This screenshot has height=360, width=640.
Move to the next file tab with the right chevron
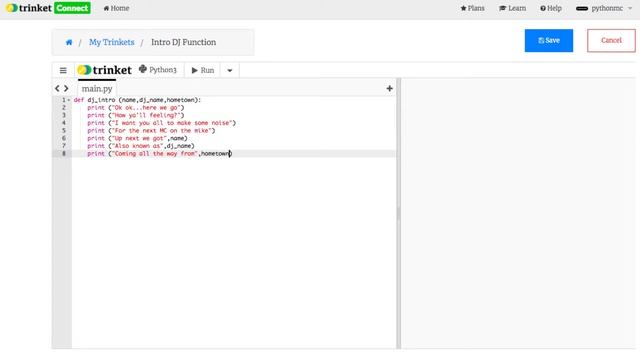(66, 88)
